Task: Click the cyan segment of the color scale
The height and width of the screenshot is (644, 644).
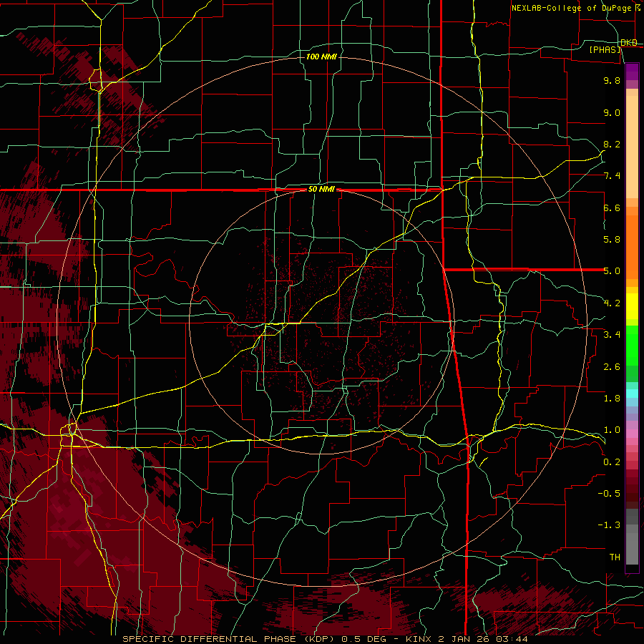Action: (632, 394)
